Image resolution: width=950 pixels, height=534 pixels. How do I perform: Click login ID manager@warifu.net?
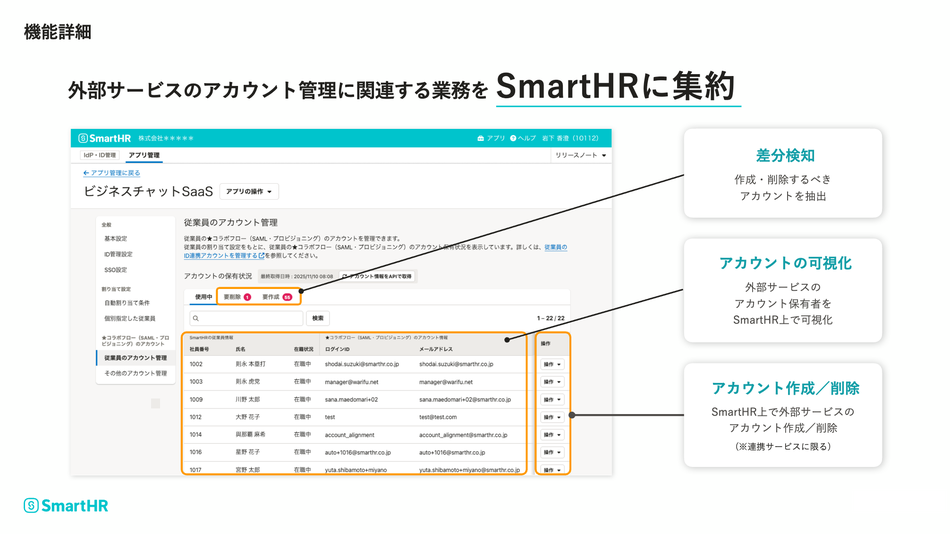click(x=351, y=382)
